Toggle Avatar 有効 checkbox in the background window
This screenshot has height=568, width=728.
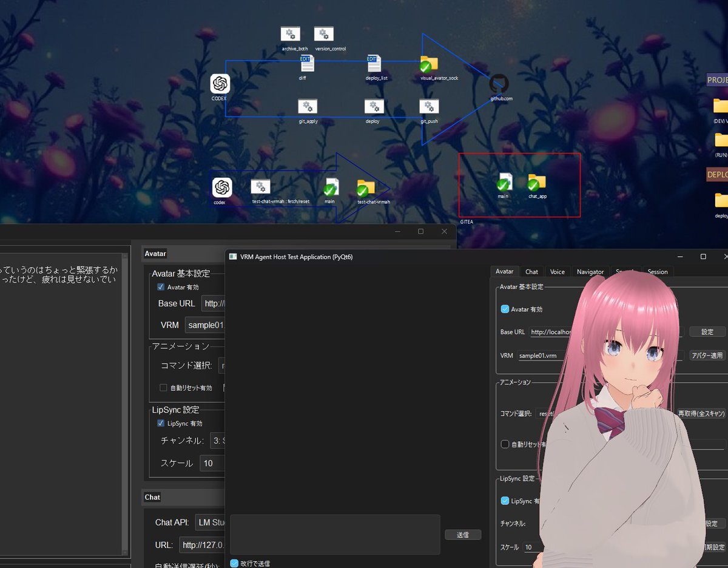pos(161,287)
